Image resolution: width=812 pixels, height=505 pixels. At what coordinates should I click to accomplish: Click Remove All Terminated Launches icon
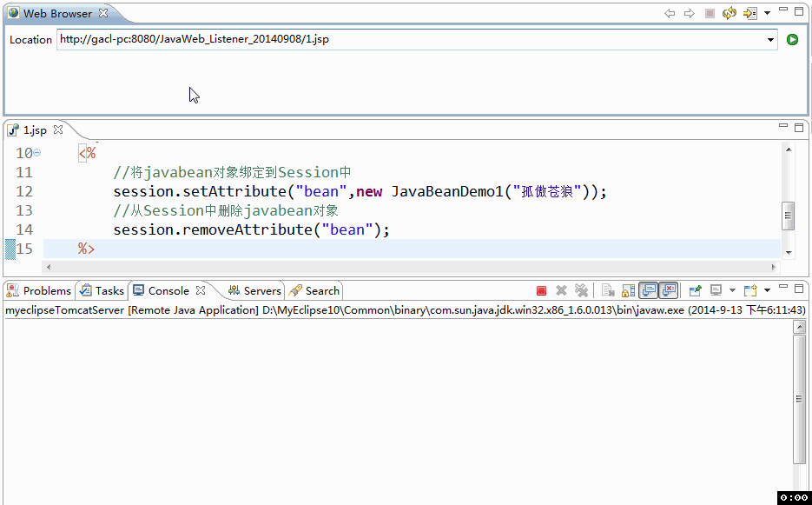coord(581,291)
